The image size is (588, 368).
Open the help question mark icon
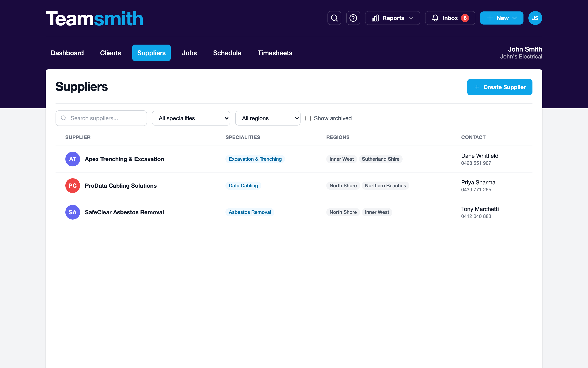pyautogui.click(x=353, y=18)
